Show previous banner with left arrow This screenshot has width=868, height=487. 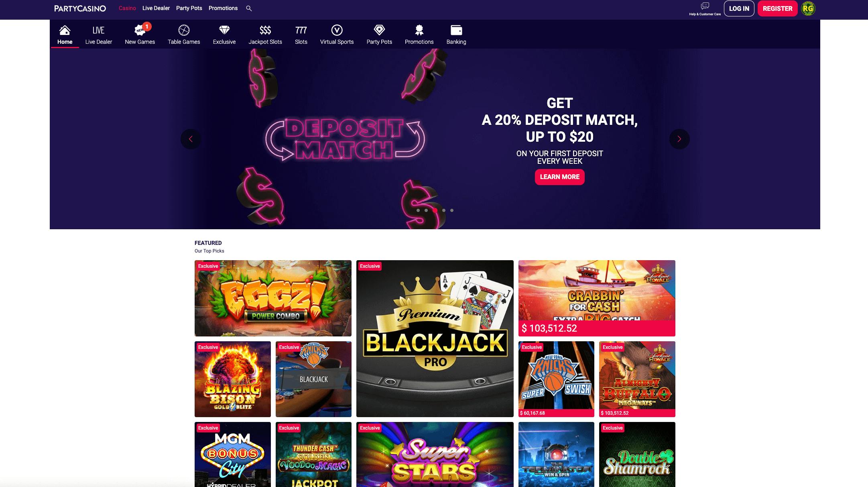pyautogui.click(x=191, y=139)
